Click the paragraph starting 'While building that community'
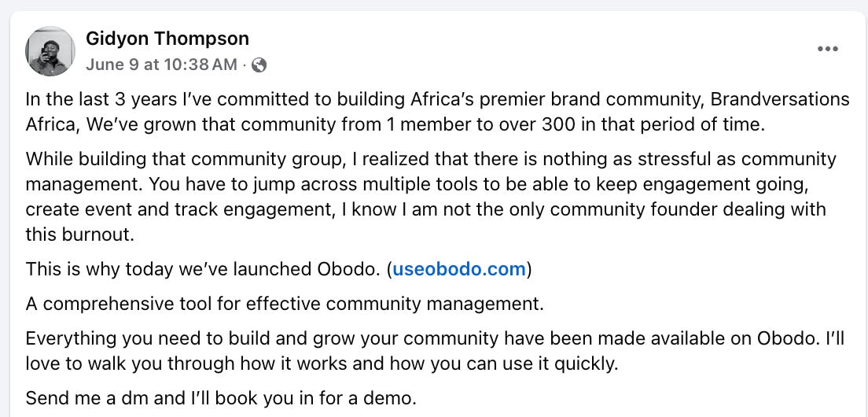Screen dimensions: 868x417 pos(431,197)
